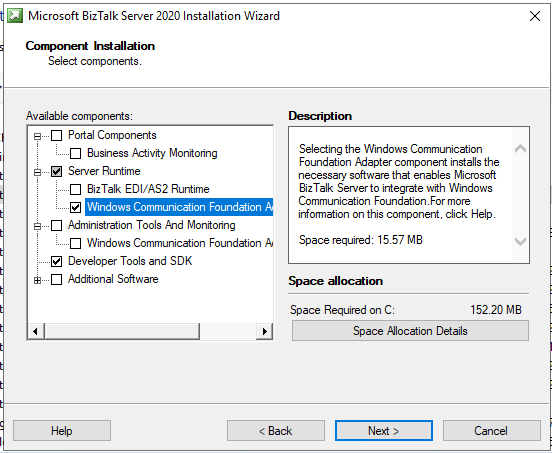Click the BizTalk installer title bar icon
The height and width of the screenshot is (453, 552).
pyautogui.click(x=15, y=16)
